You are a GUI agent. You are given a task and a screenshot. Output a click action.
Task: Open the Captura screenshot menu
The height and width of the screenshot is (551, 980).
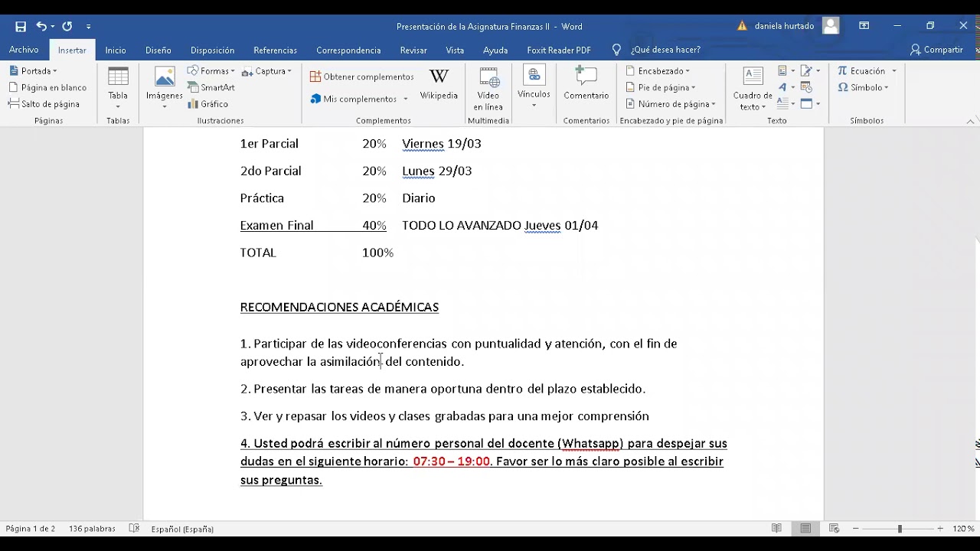(x=266, y=71)
